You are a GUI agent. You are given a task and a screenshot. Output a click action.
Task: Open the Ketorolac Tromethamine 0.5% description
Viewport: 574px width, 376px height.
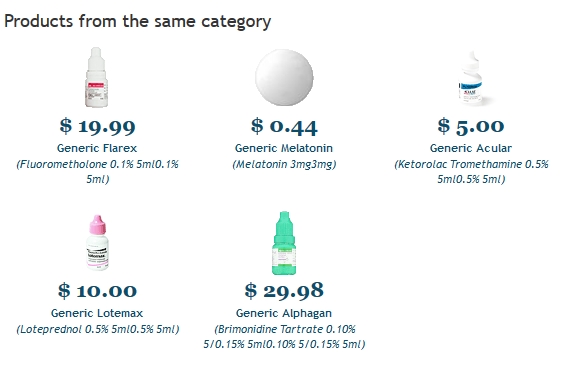click(x=471, y=172)
